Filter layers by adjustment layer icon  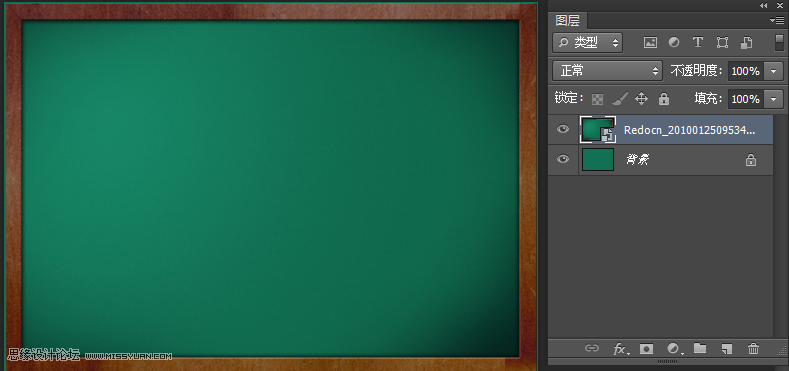pyautogui.click(x=674, y=43)
